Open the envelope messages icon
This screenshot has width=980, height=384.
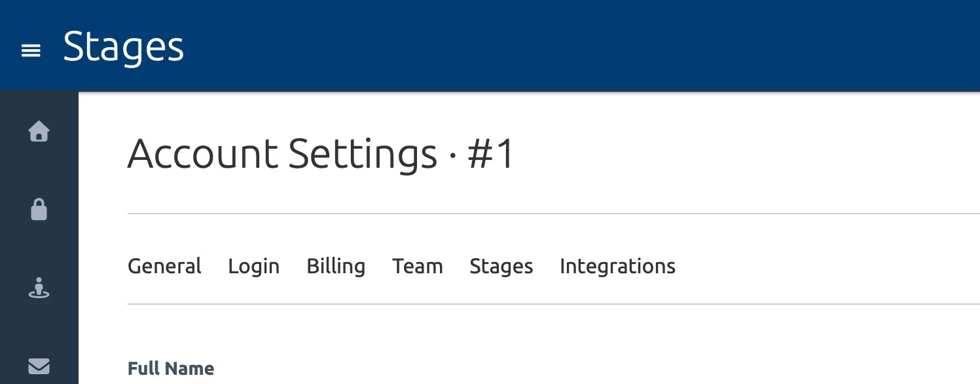[x=39, y=366]
